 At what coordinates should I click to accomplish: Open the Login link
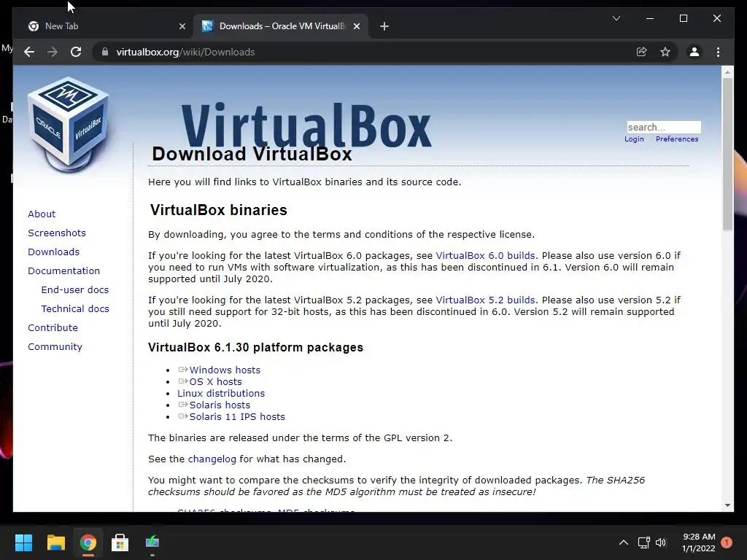point(634,139)
